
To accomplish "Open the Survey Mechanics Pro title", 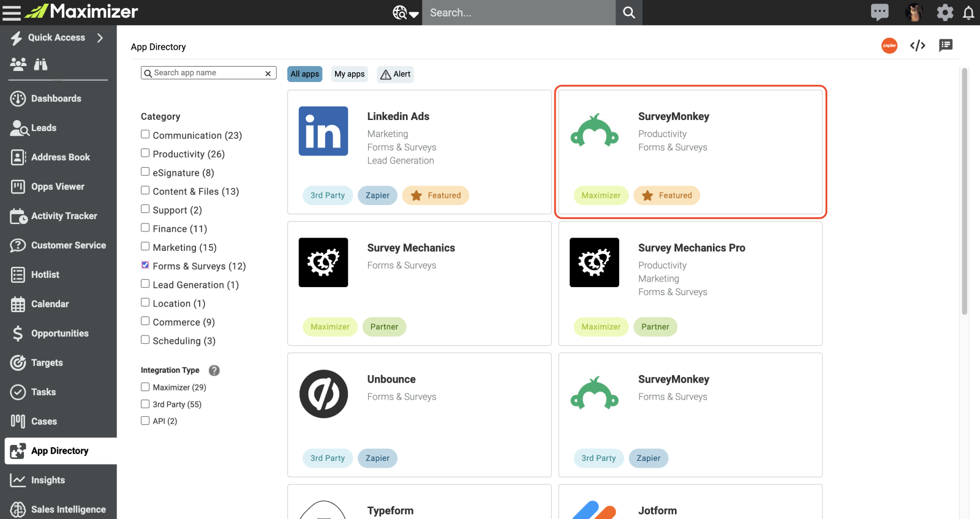I will [x=692, y=248].
